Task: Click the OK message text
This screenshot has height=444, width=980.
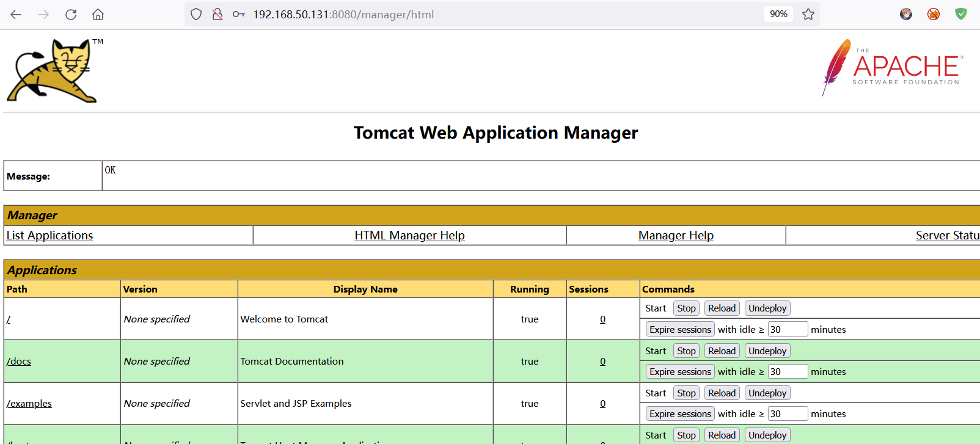Action: 110,170
